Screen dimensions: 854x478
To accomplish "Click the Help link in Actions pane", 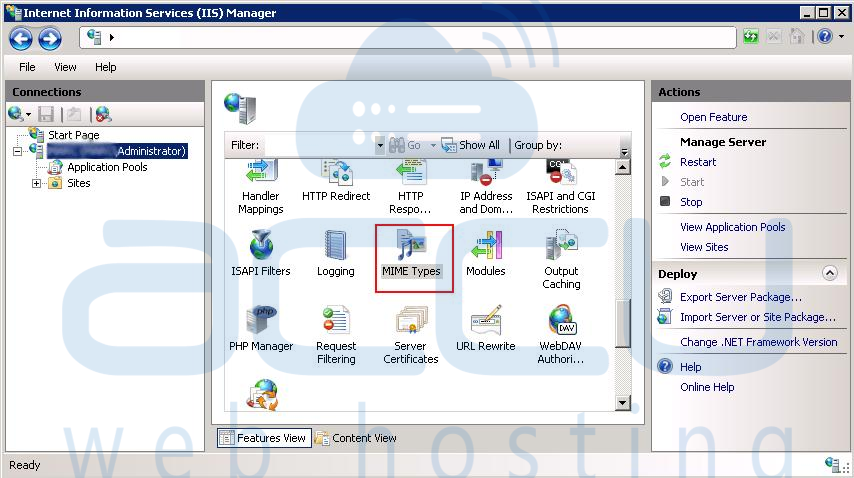I will coord(690,367).
